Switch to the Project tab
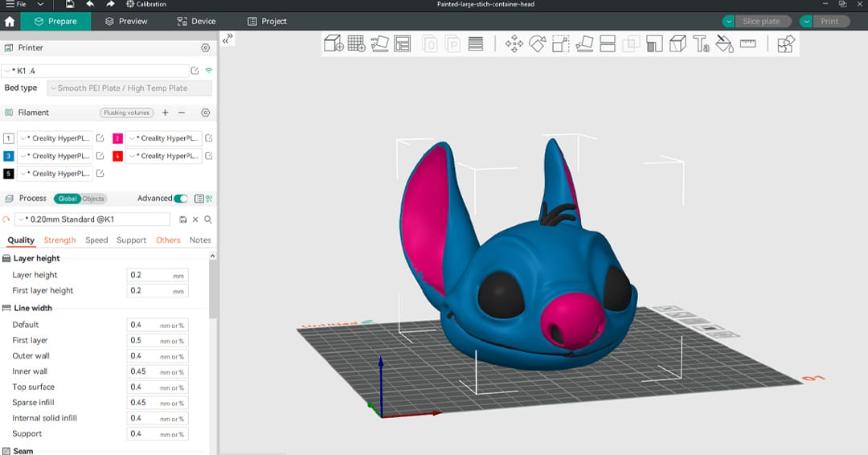 [x=267, y=22]
